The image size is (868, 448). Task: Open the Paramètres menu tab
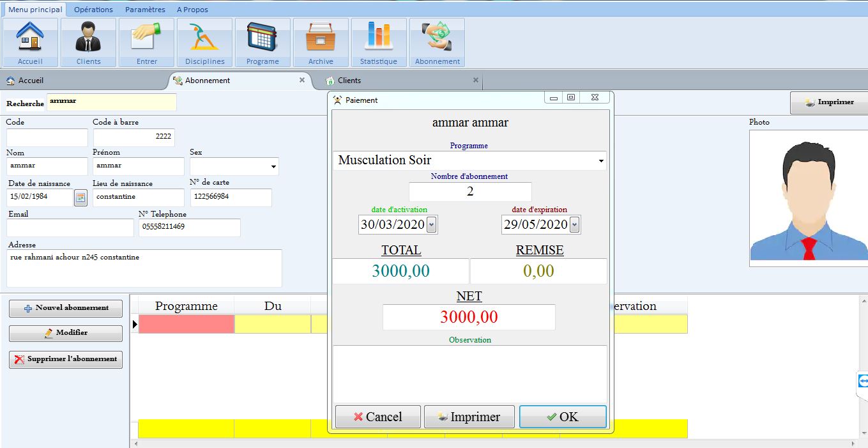pos(145,10)
